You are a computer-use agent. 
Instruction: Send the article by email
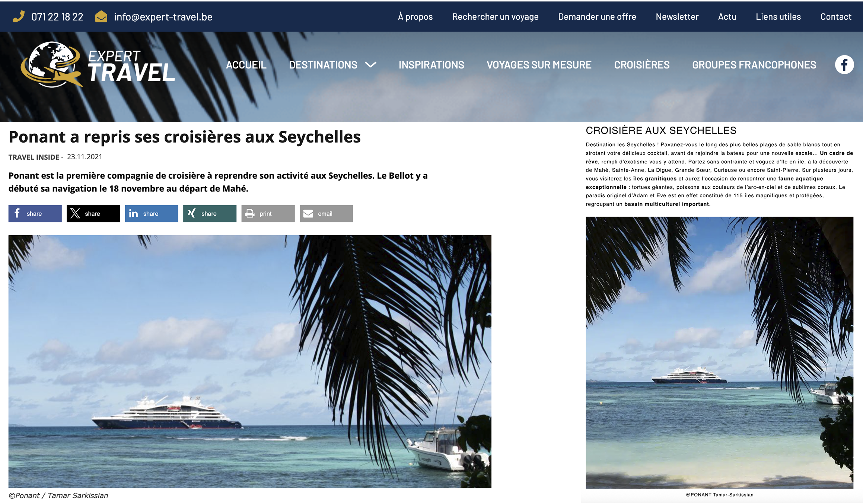click(x=326, y=214)
